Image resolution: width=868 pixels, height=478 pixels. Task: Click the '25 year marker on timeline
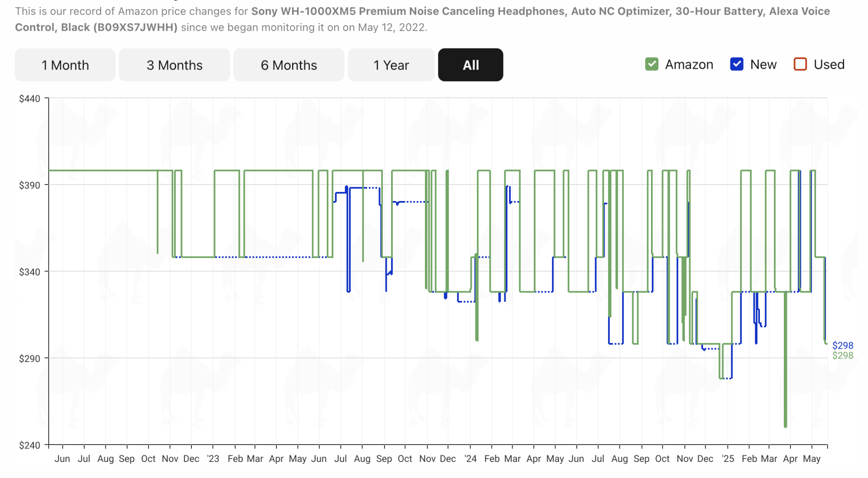click(727, 458)
